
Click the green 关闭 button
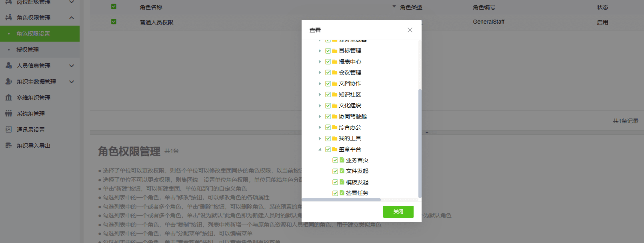(398, 212)
